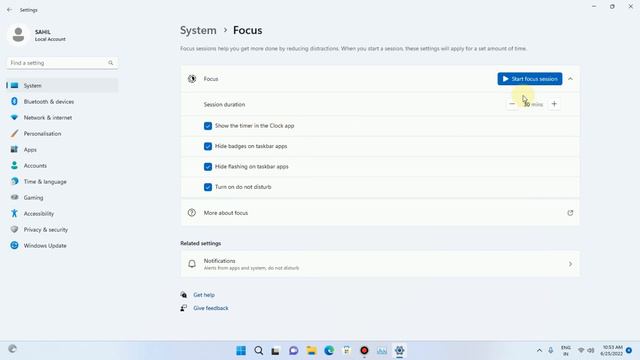Screen dimensions: 640x360
Task: Click the Notifications bell icon
Action: [x=192, y=264]
